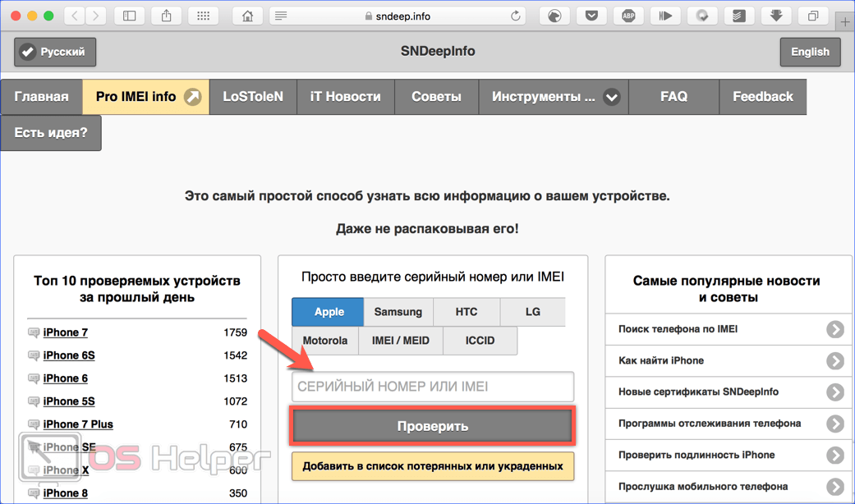Click the Есть идея? button

click(x=51, y=132)
